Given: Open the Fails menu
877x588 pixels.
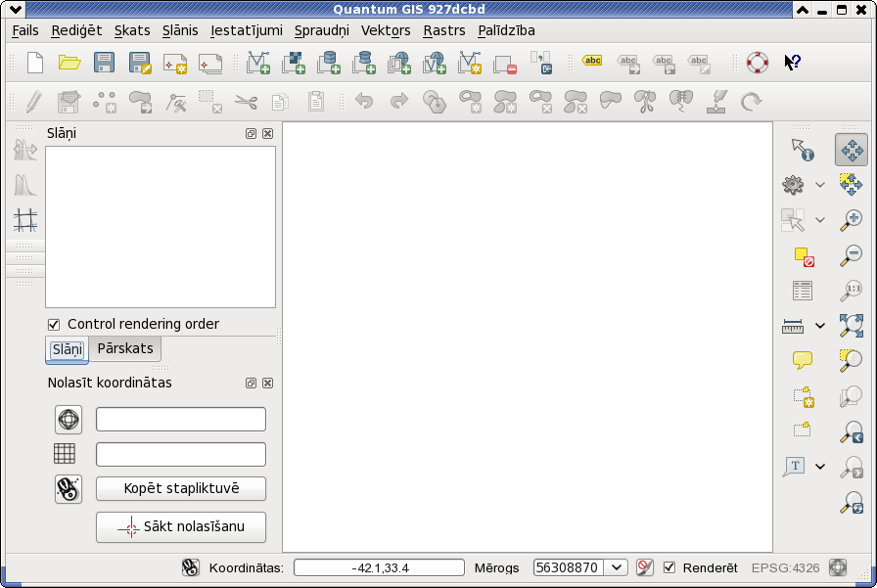Looking at the screenshot, I should coord(25,30).
